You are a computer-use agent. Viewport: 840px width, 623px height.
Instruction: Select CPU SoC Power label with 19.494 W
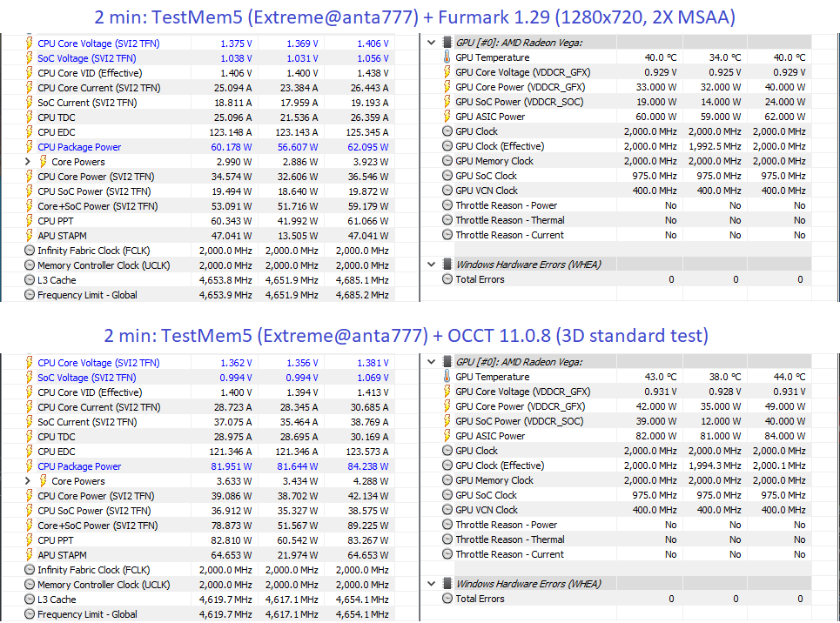tap(94, 191)
